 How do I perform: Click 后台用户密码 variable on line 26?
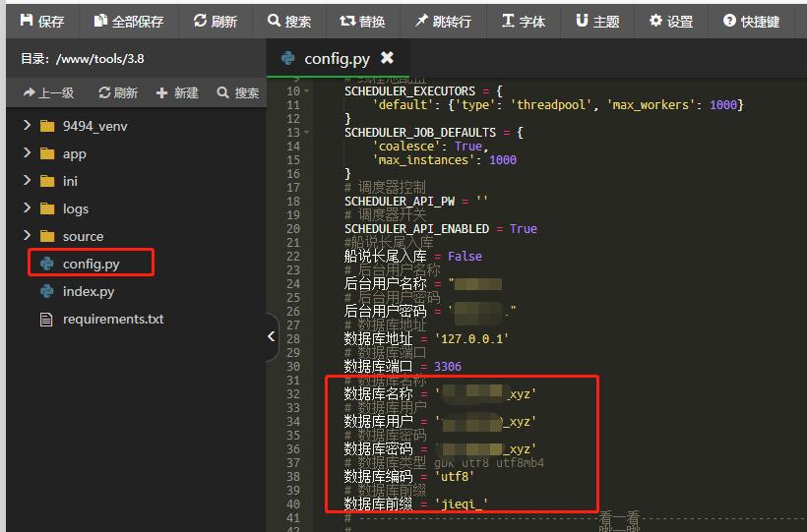[x=385, y=312]
